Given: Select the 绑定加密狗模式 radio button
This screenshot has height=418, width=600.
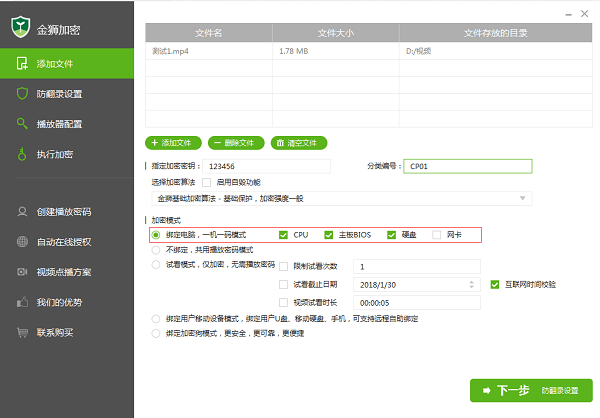Looking at the screenshot, I should (x=156, y=333).
